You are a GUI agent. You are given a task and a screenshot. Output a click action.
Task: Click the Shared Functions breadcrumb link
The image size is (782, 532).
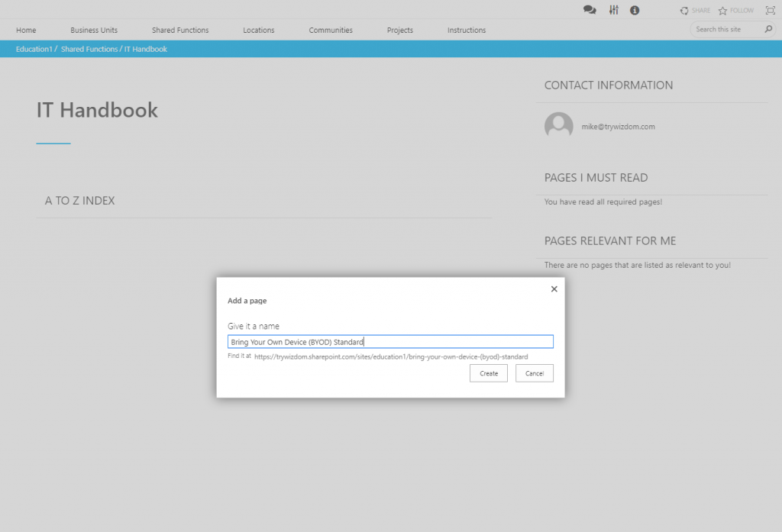click(x=89, y=49)
